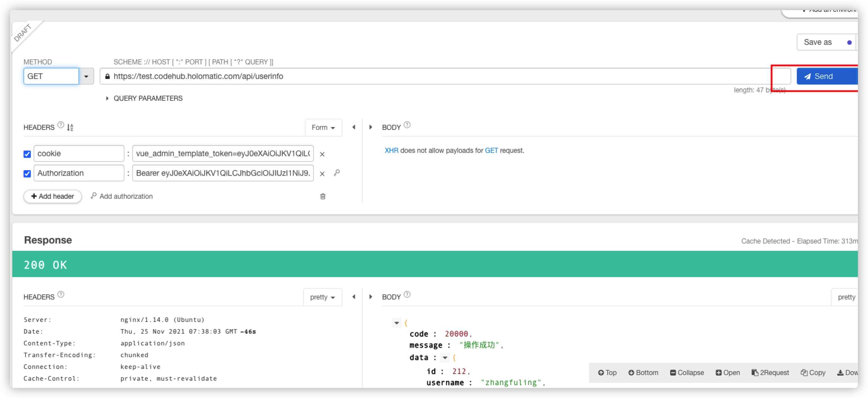Image resolution: width=868 pixels, height=398 pixels.
Task: Click the request BODY help icon
Action: (407, 125)
